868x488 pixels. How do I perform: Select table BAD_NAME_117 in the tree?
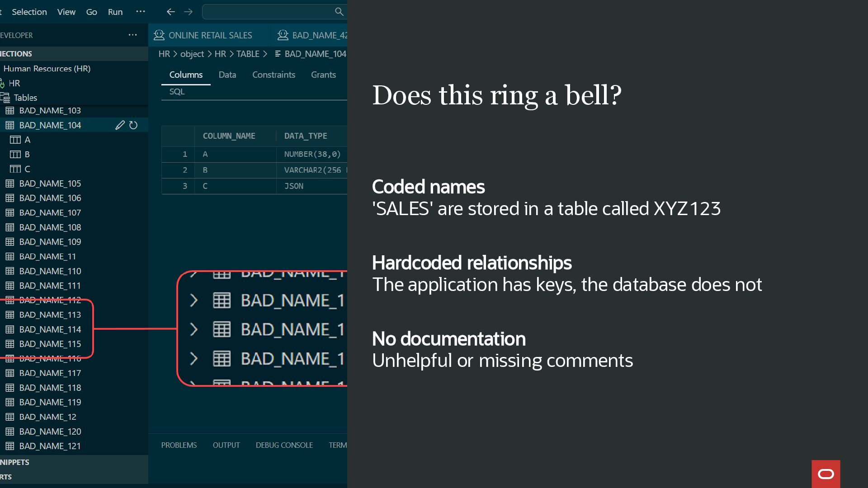pos(50,373)
